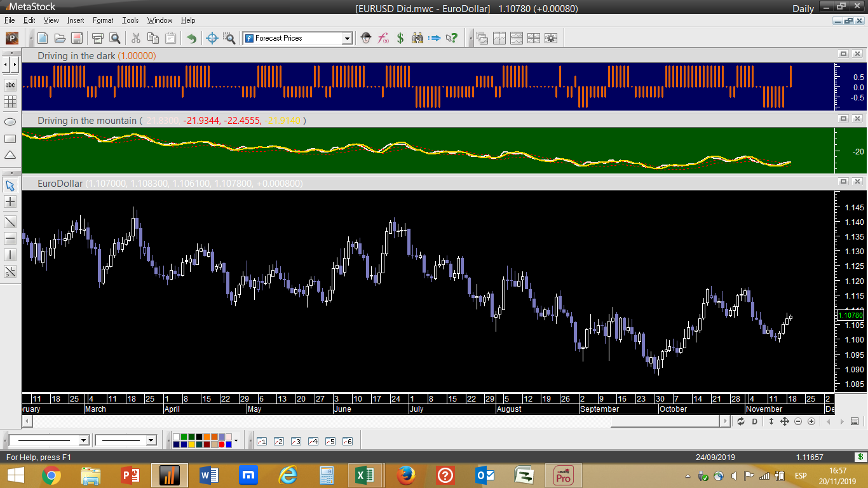This screenshot has height=488, width=868.
Task: Toggle the D daily periodicity button
Action: click(755, 422)
